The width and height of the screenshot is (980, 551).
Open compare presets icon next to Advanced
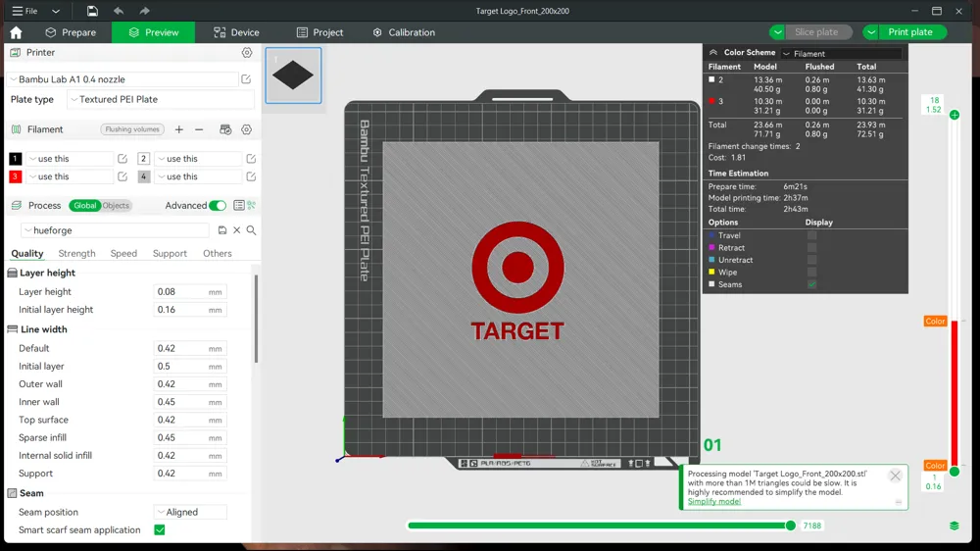coord(251,205)
